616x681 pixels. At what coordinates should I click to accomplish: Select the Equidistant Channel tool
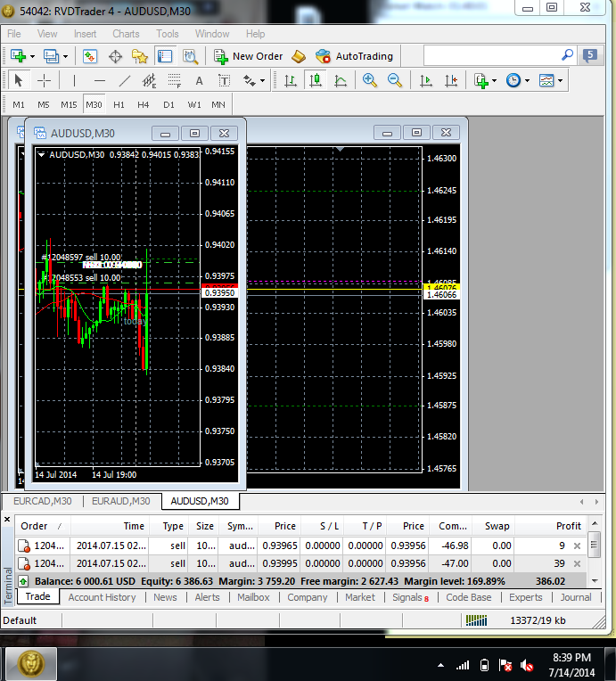pyautogui.click(x=149, y=81)
